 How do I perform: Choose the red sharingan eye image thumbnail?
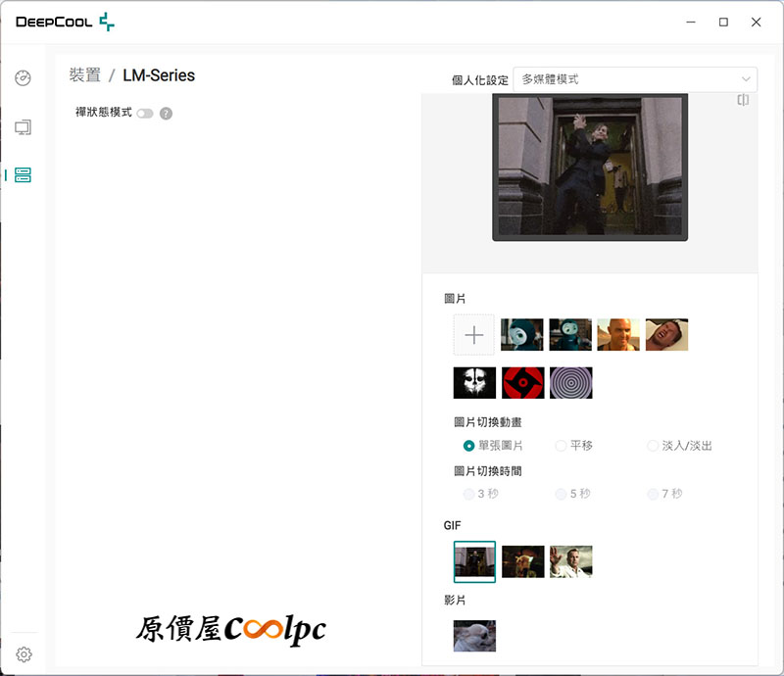point(522,383)
